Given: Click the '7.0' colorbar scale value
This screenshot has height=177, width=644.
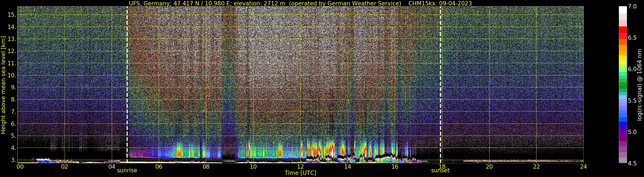Looking at the screenshot, I should click(632, 6).
